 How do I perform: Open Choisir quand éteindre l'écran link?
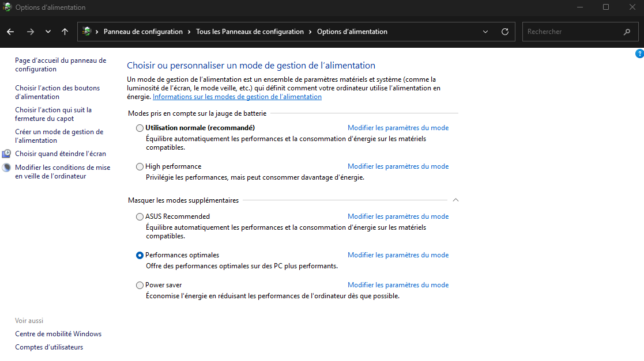pyautogui.click(x=61, y=153)
